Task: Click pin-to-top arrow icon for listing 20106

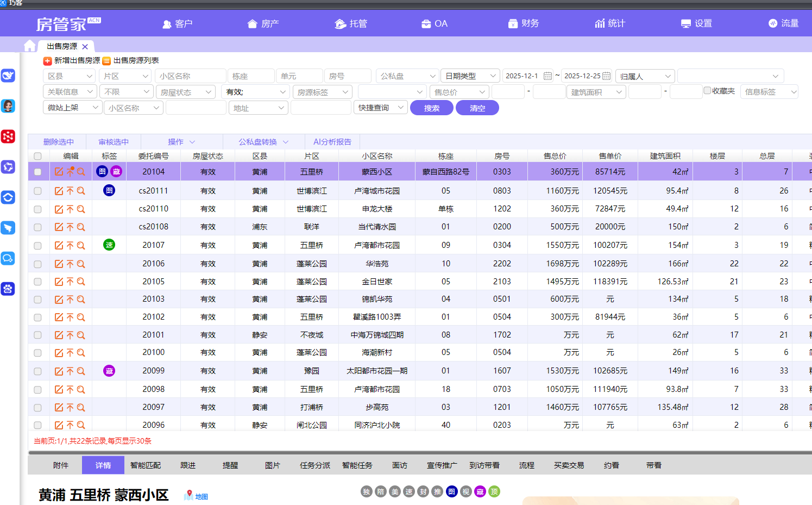Action: pos(70,264)
